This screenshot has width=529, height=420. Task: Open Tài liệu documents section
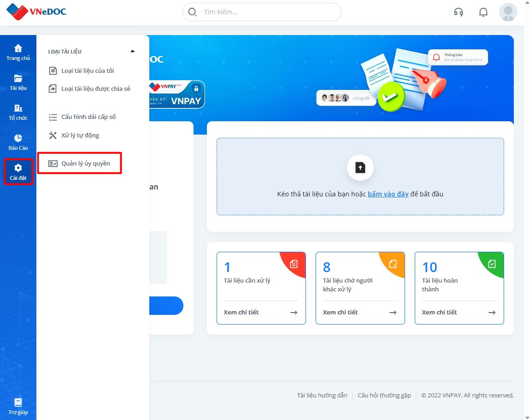tap(18, 83)
